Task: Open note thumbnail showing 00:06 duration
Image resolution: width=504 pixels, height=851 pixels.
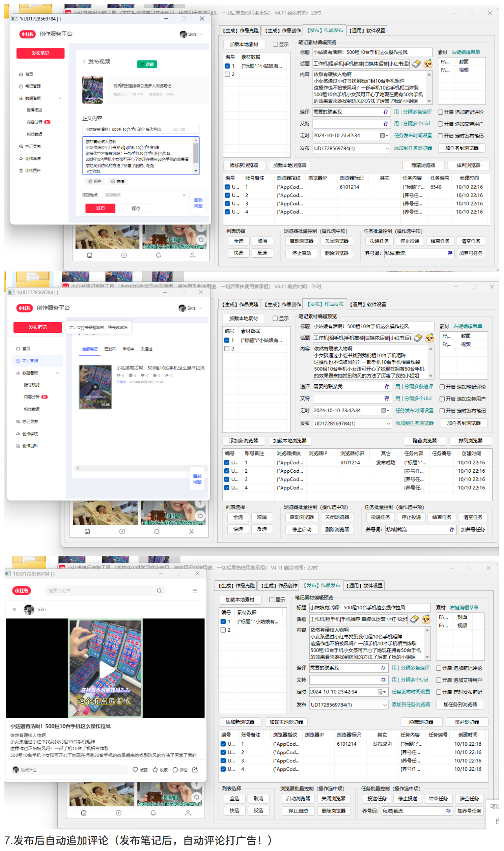Action: pyautogui.click(x=95, y=387)
